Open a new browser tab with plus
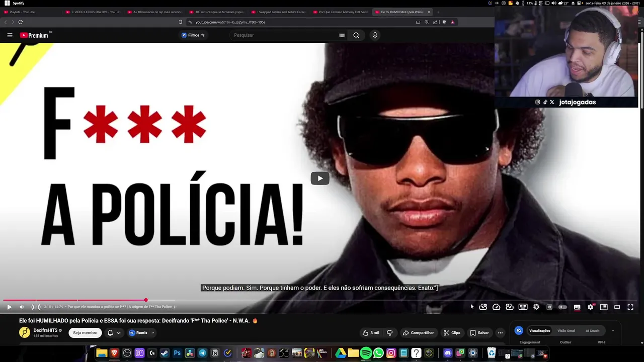This screenshot has height=362, width=644. click(x=438, y=12)
